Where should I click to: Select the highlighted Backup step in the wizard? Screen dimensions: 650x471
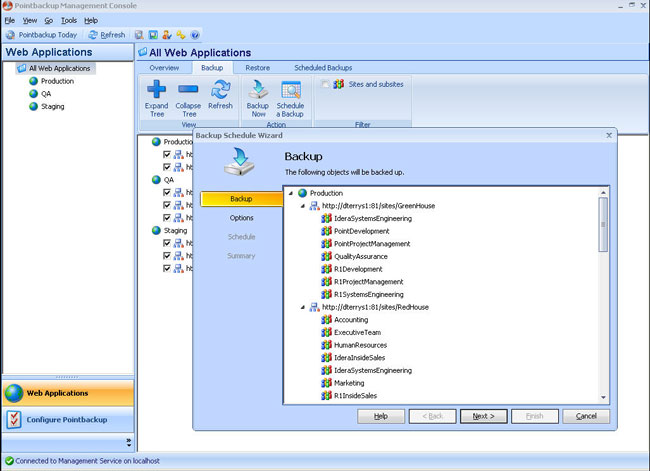(x=242, y=199)
